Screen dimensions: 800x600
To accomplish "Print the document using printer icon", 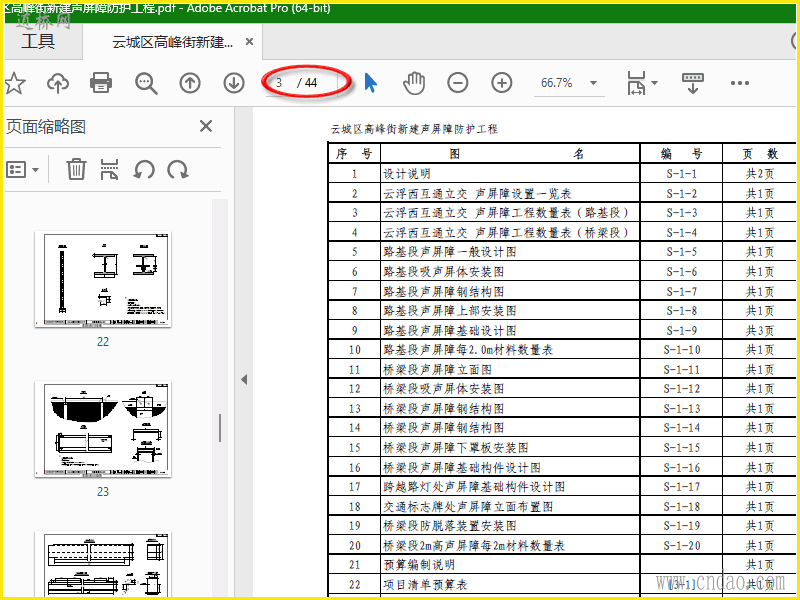I will point(101,83).
